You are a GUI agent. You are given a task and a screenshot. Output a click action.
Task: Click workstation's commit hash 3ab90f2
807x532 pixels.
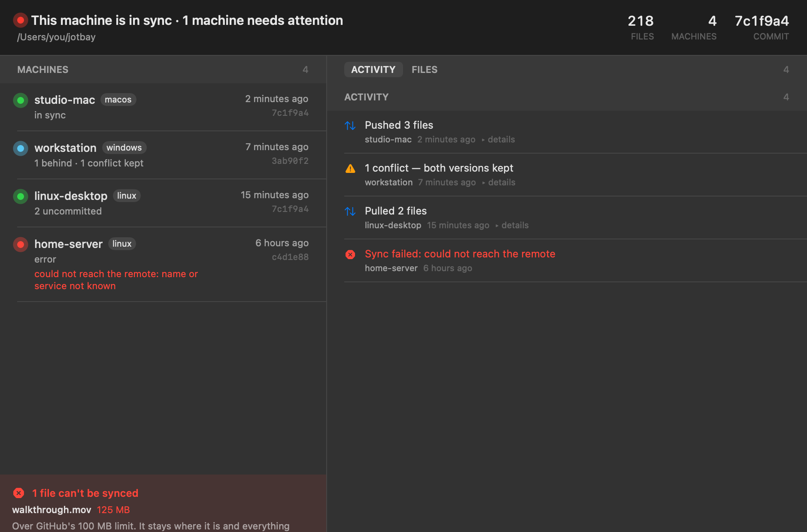click(290, 161)
